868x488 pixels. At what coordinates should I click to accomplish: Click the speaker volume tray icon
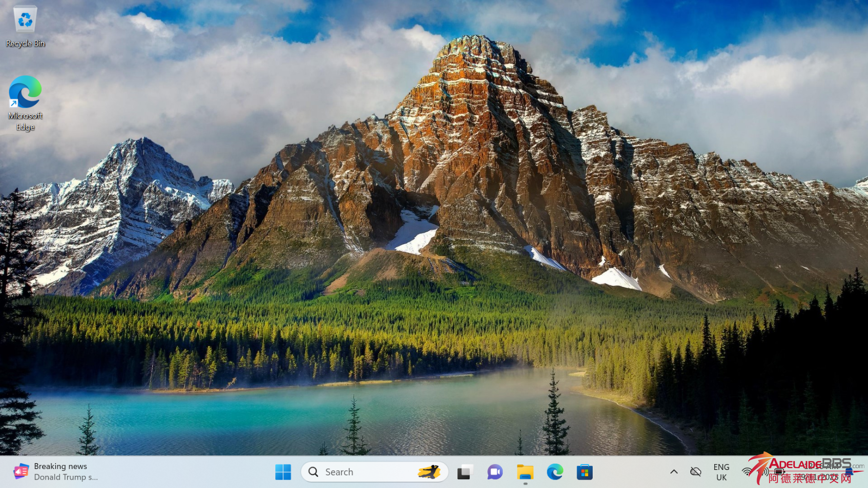(763, 472)
